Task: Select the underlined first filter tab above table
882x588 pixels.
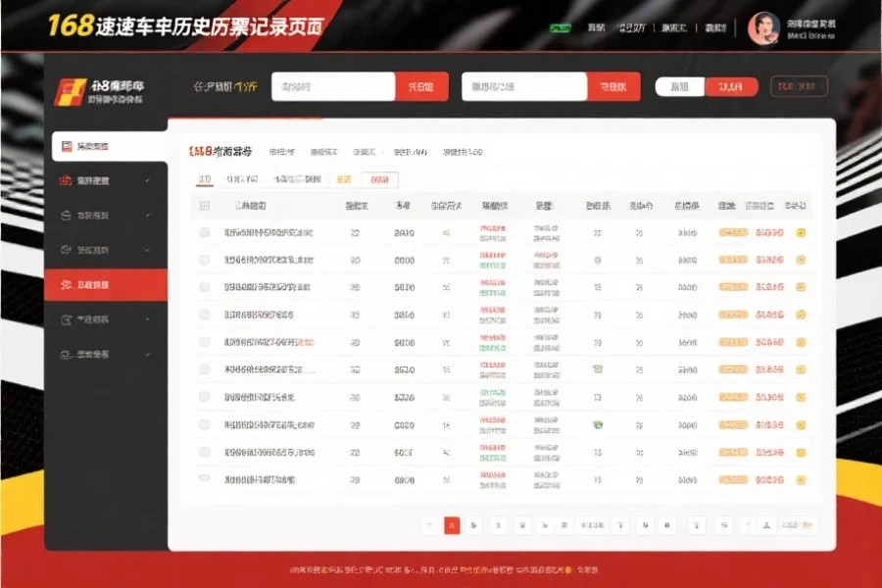Action: pyautogui.click(x=204, y=179)
